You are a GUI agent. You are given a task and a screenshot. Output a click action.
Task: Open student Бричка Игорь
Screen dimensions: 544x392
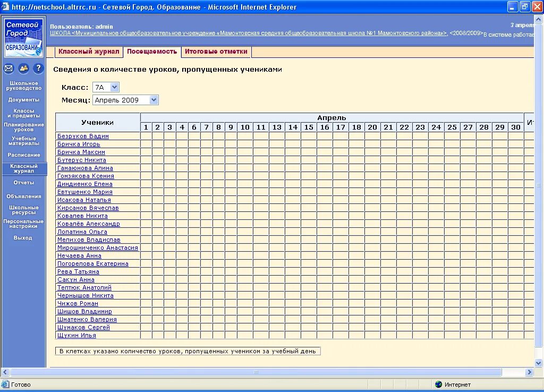pos(79,144)
